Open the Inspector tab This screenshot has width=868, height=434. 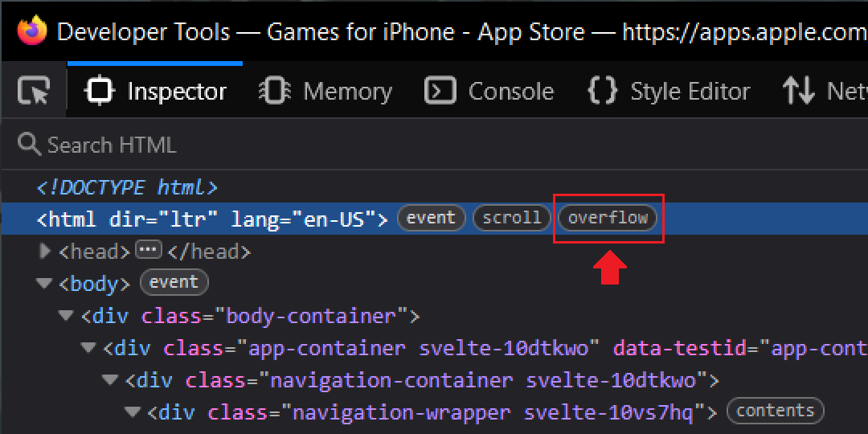[155, 91]
